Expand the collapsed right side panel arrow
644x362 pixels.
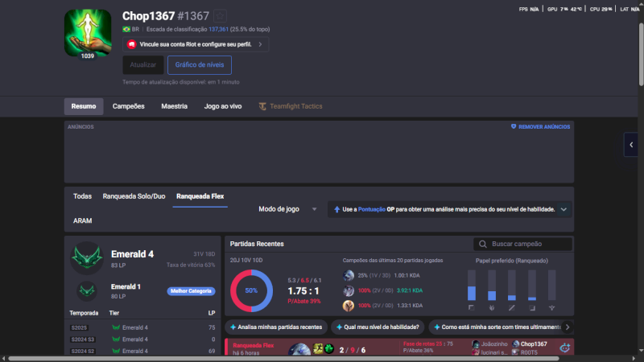(630, 144)
